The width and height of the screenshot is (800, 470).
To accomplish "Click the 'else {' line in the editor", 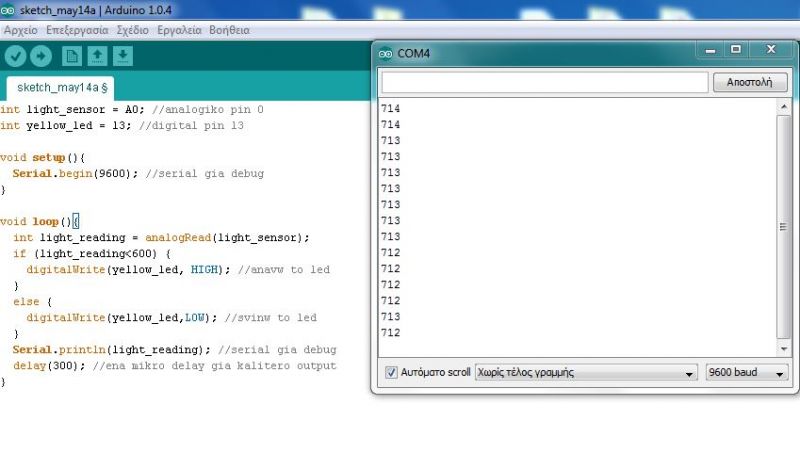I will [x=33, y=302].
